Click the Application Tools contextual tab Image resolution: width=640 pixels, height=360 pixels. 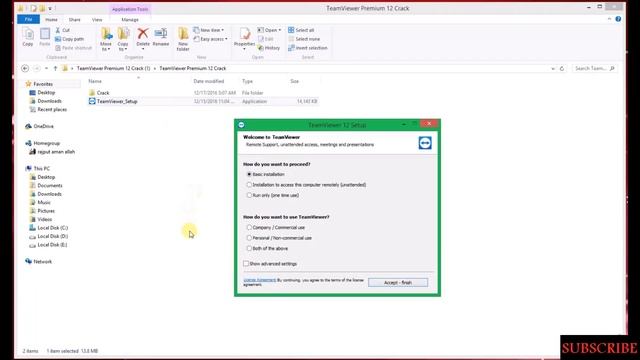coord(130,9)
